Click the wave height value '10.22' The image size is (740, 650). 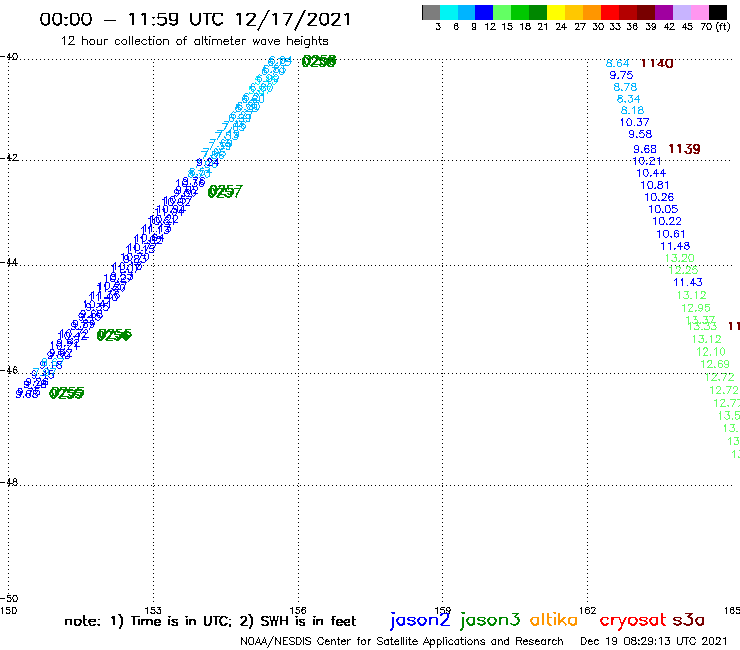point(667,221)
